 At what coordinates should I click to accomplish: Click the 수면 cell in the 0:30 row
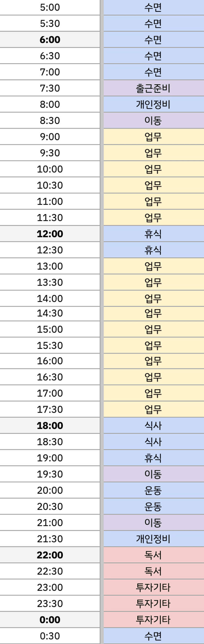click(153, 636)
